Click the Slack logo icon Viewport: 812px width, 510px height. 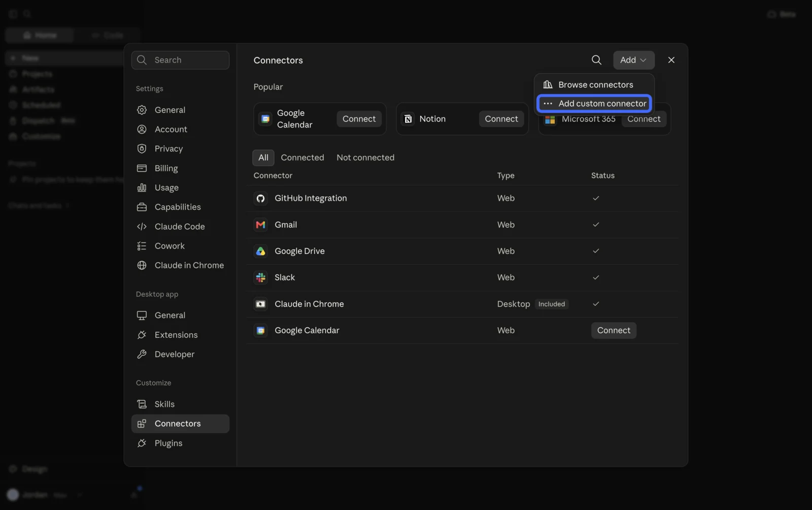click(x=260, y=278)
